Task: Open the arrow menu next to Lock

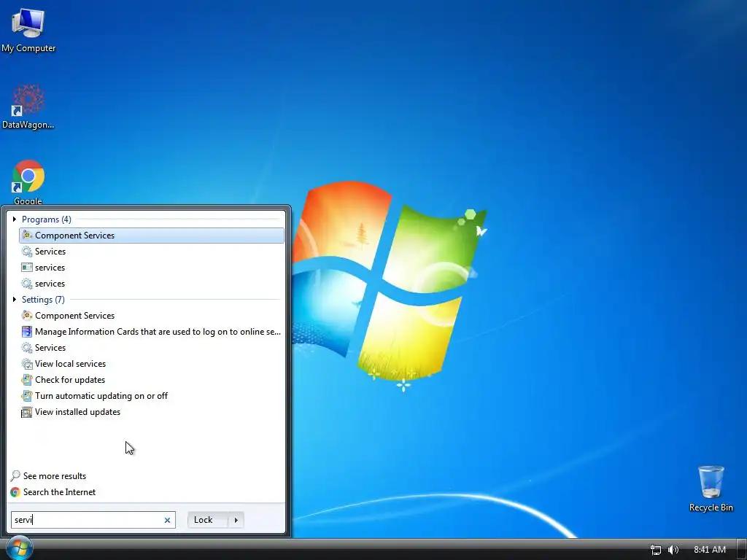Action: (236, 519)
